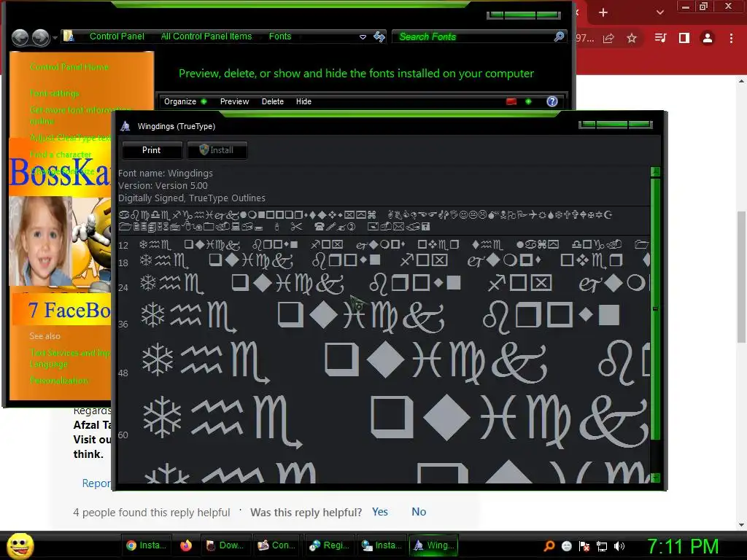The image size is (747, 560).
Task: Click the smiley Start button
Action: coord(20,545)
